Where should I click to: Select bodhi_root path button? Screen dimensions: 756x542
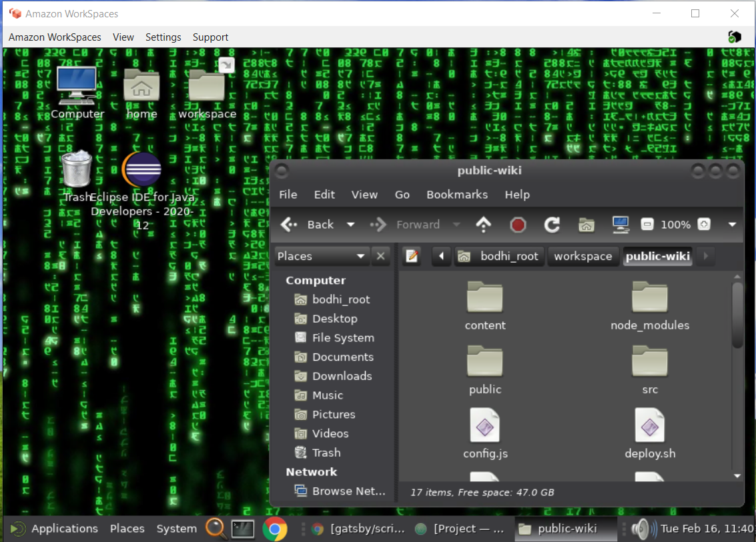498,256
